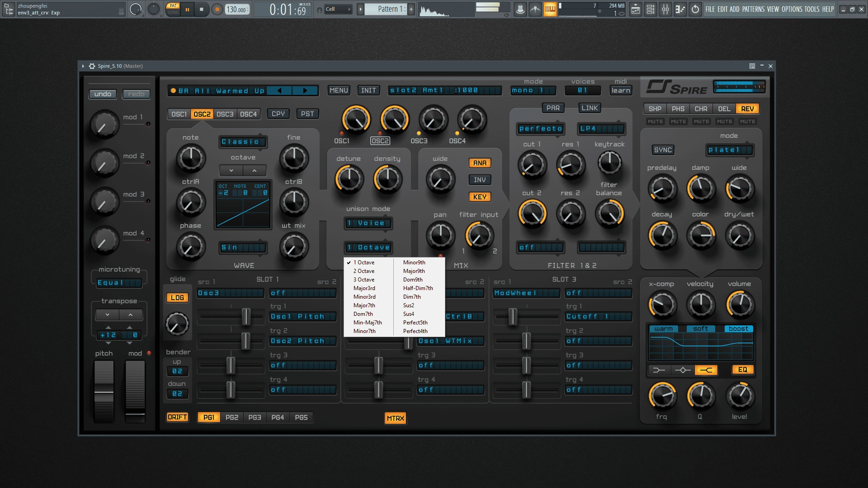The width and height of the screenshot is (868, 488).
Task: Enable the EQ button
Action: (742, 370)
